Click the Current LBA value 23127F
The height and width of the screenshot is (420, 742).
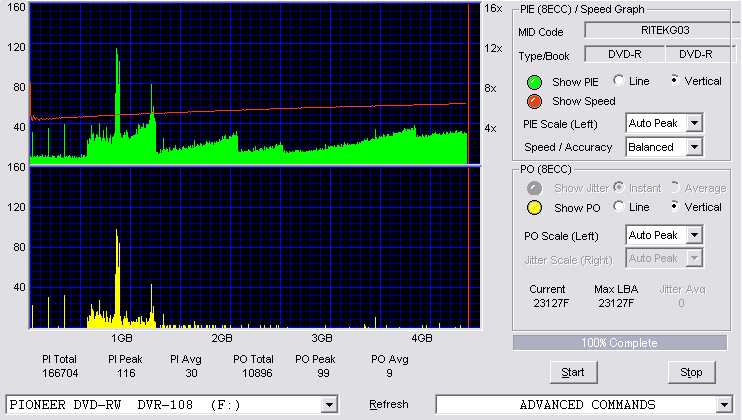coord(551,303)
